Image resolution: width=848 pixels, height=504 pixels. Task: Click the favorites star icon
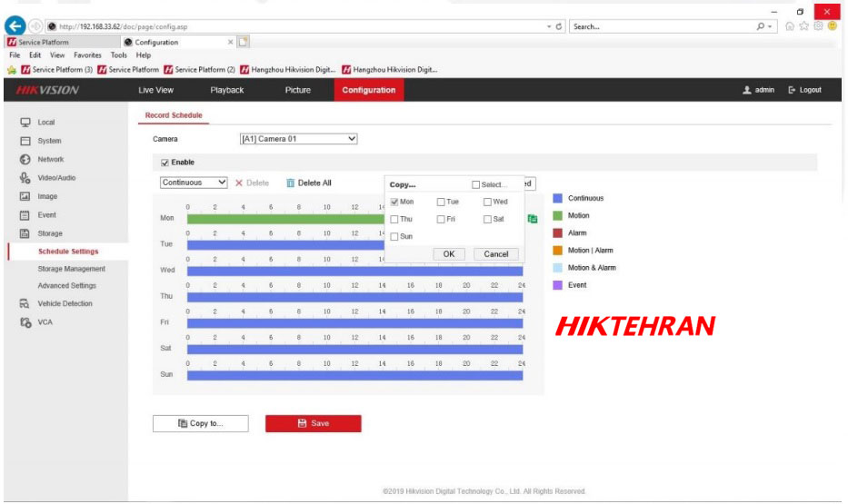click(804, 26)
